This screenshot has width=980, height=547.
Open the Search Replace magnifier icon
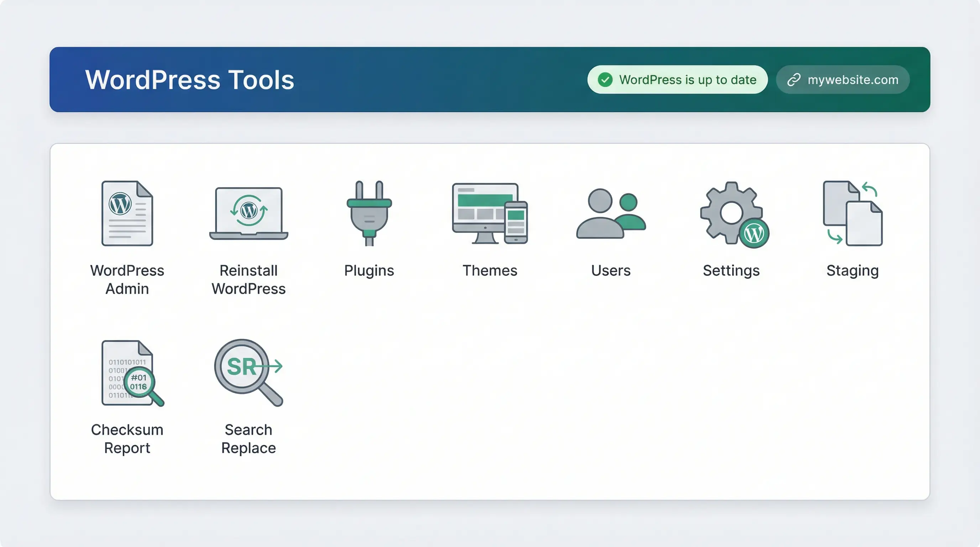tap(249, 373)
